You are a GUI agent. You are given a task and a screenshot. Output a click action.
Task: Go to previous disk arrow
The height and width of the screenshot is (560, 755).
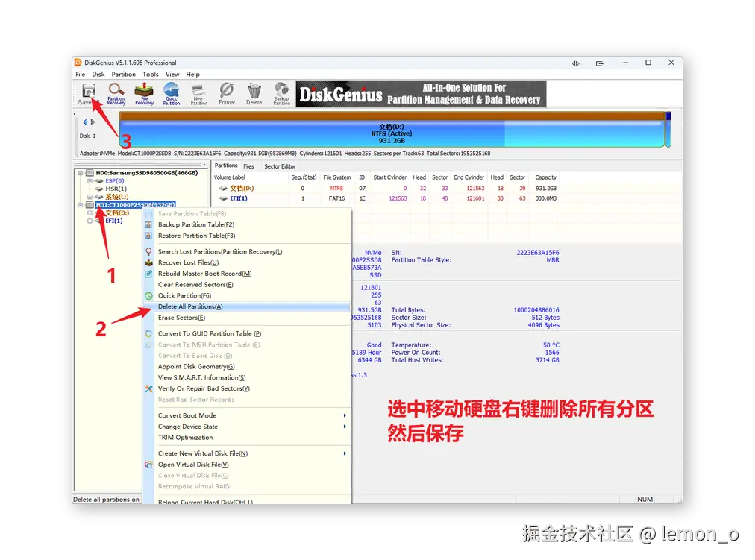pos(85,122)
